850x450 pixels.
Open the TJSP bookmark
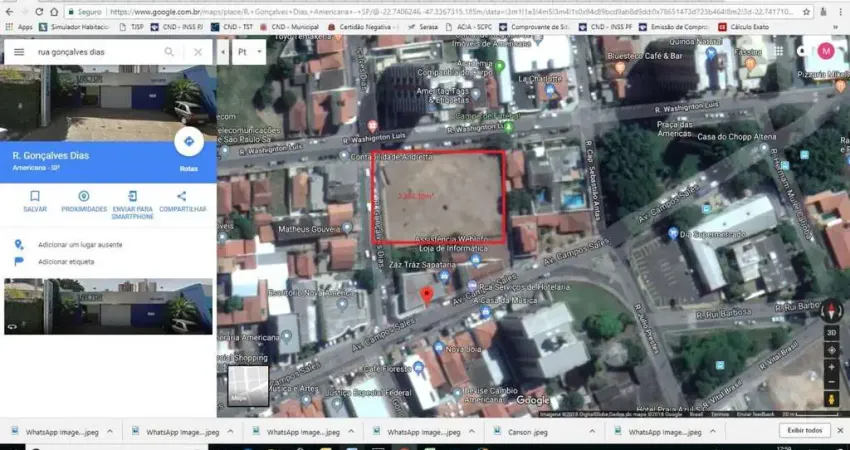[x=131, y=27]
